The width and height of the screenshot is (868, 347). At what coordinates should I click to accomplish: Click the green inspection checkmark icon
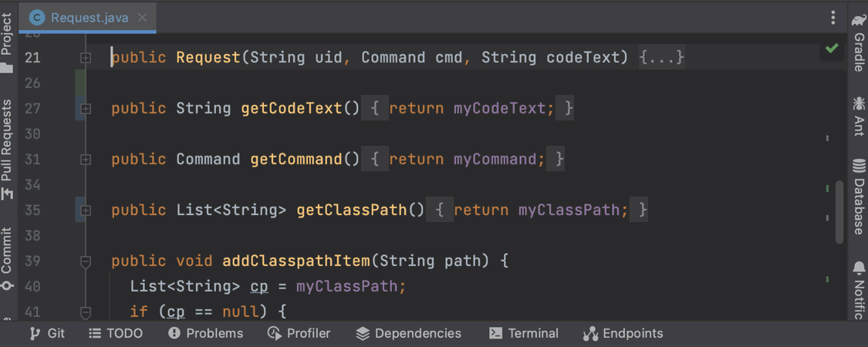click(831, 49)
